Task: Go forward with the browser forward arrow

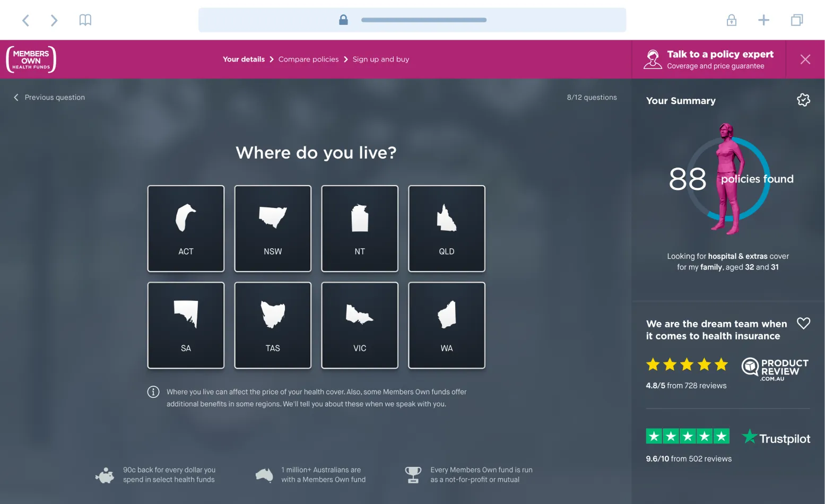Action: (54, 20)
